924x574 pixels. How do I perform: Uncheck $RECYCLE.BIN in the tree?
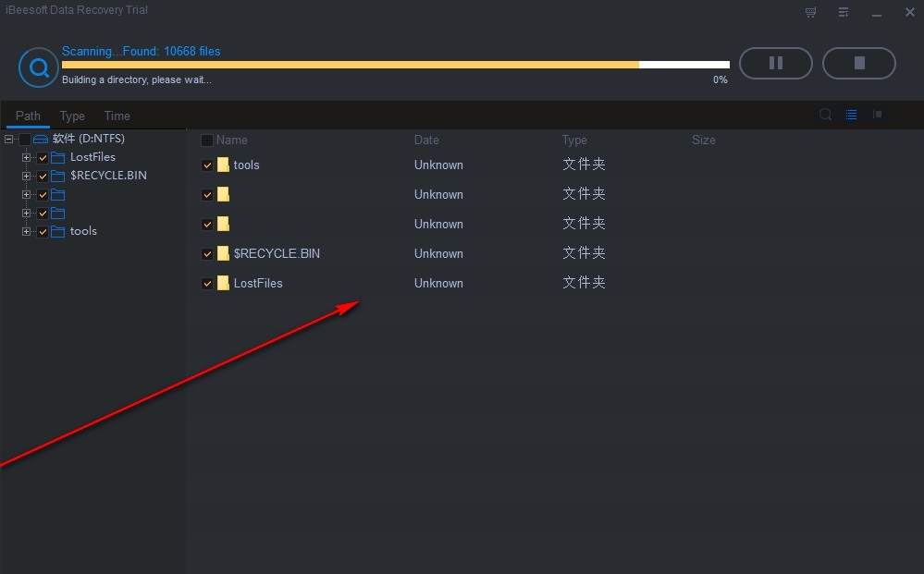(43, 176)
